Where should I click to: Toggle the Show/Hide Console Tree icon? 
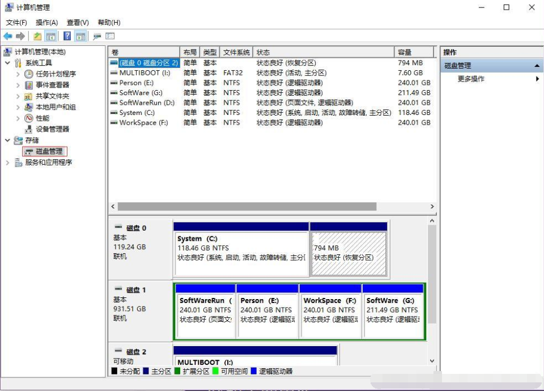click(51, 36)
